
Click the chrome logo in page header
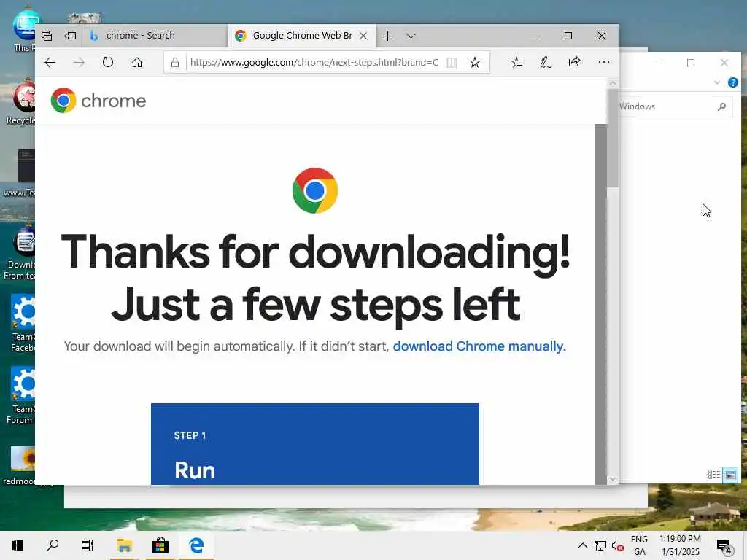[x=98, y=101]
